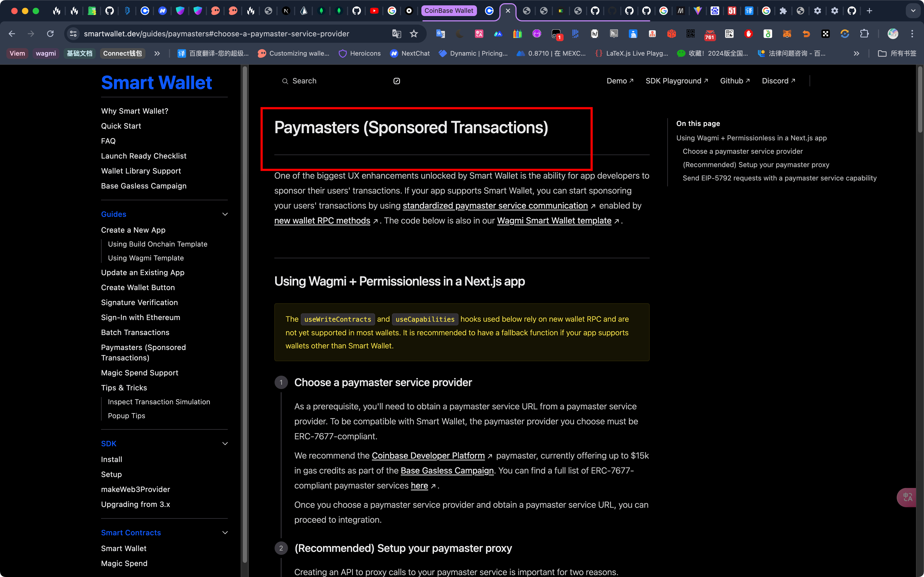Open a new browser tab
The image size is (924, 577).
[x=869, y=11]
